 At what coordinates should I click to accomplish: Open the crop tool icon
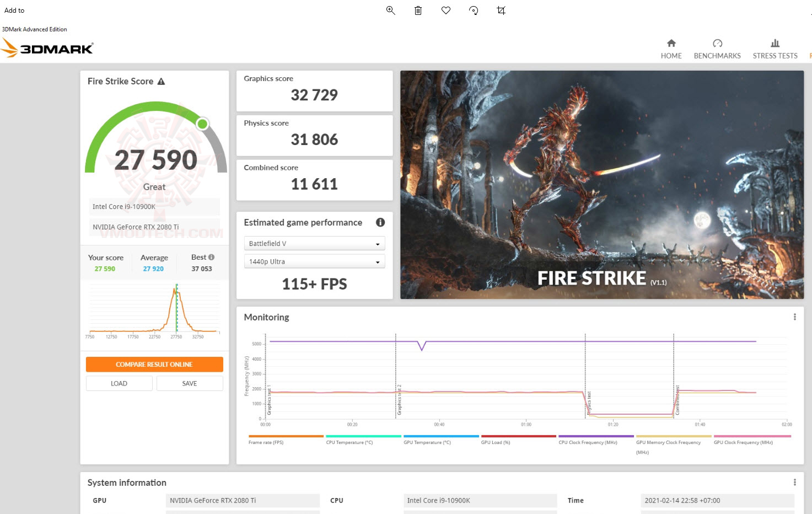coord(501,10)
